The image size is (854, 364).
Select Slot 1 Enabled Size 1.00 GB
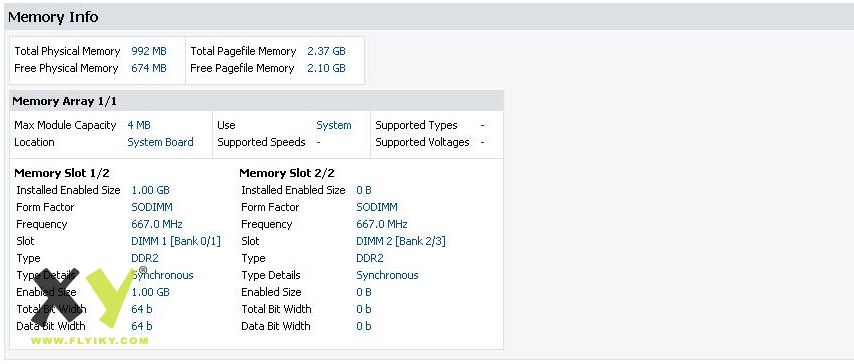click(150, 292)
